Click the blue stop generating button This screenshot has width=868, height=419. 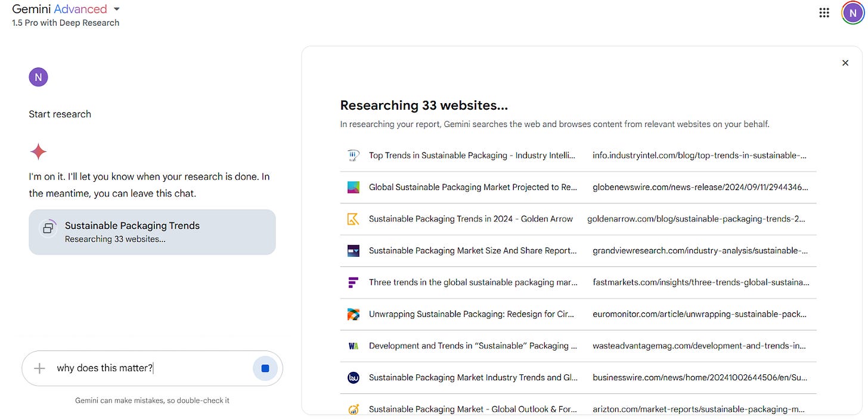tap(265, 368)
